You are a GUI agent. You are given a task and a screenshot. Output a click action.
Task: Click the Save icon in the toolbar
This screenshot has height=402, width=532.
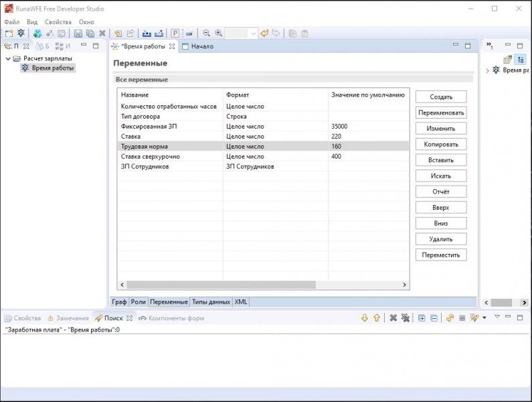pyautogui.click(x=78, y=33)
